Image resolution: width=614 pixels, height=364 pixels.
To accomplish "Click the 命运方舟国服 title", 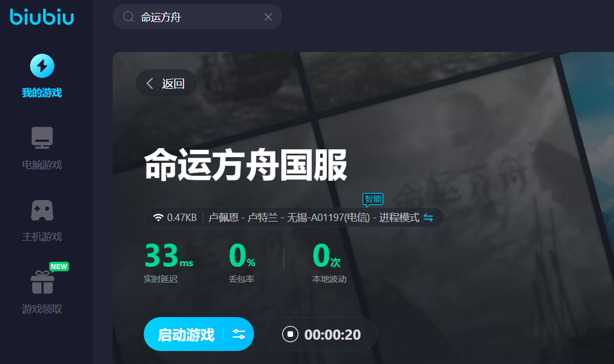I will click(x=246, y=164).
